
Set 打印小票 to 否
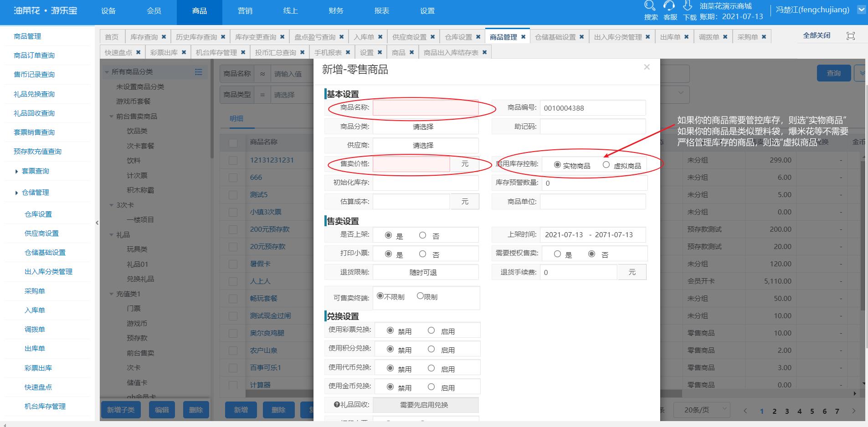click(x=422, y=254)
